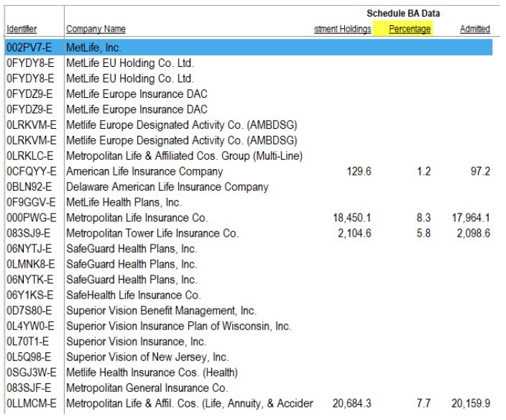
Task: Click the Identifier column header
Action: point(22,29)
